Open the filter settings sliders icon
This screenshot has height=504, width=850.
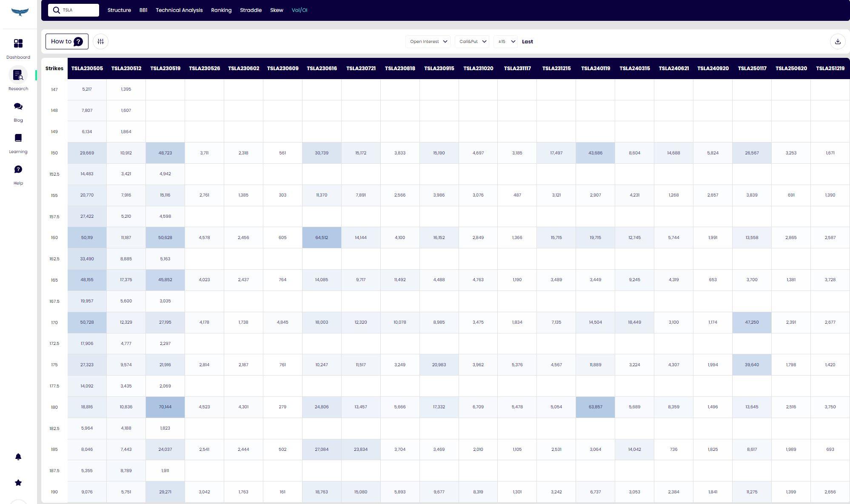point(100,41)
